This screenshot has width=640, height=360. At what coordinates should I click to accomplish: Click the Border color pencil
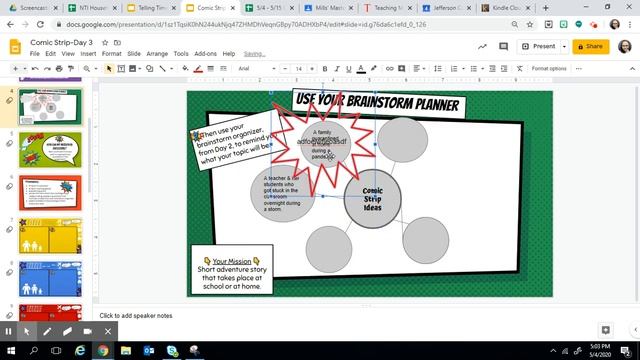click(x=198, y=69)
